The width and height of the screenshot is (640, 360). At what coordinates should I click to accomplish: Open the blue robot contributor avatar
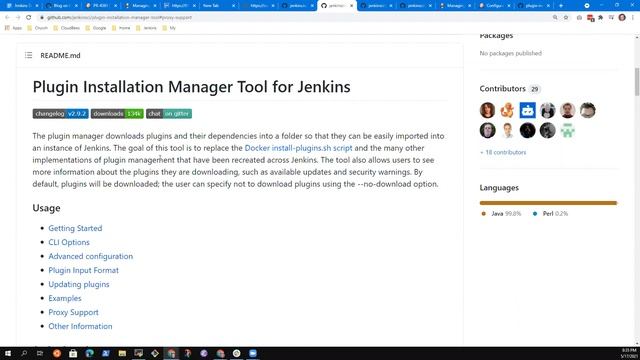(x=527, y=110)
